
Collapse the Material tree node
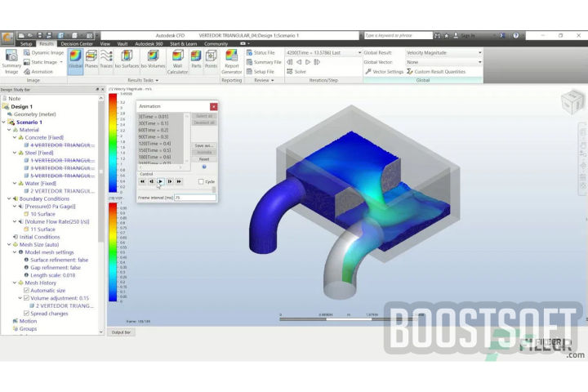[9, 130]
